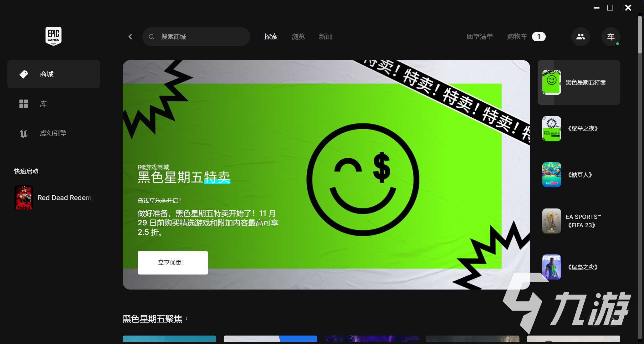Screen dimensions: 644x344
Task: Open the account profile avatar 车
Action: pyautogui.click(x=611, y=37)
